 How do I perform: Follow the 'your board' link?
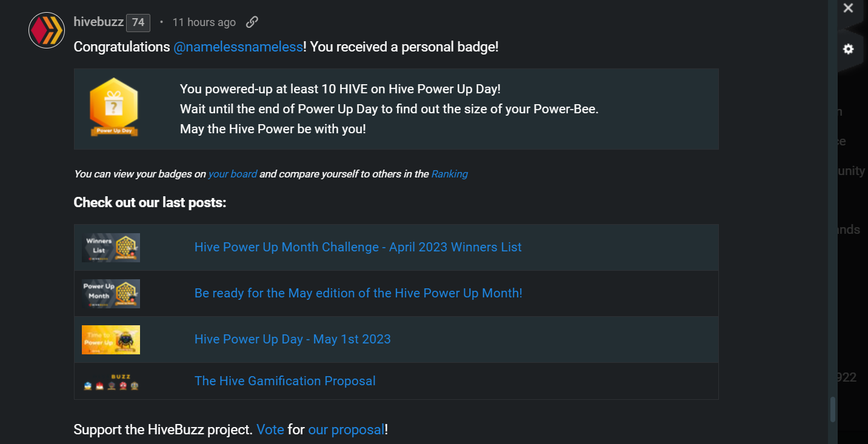pyautogui.click(x=232, y=174)
